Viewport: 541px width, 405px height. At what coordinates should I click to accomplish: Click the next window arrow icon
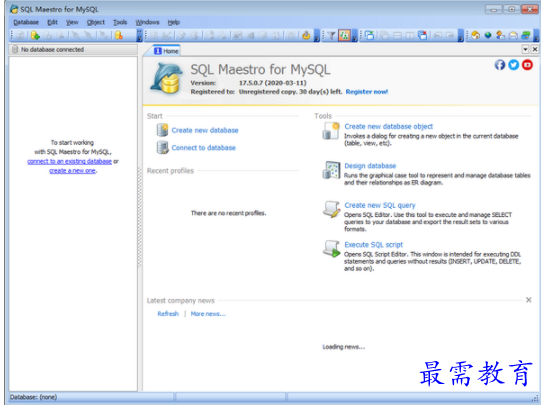click(450, 35)
